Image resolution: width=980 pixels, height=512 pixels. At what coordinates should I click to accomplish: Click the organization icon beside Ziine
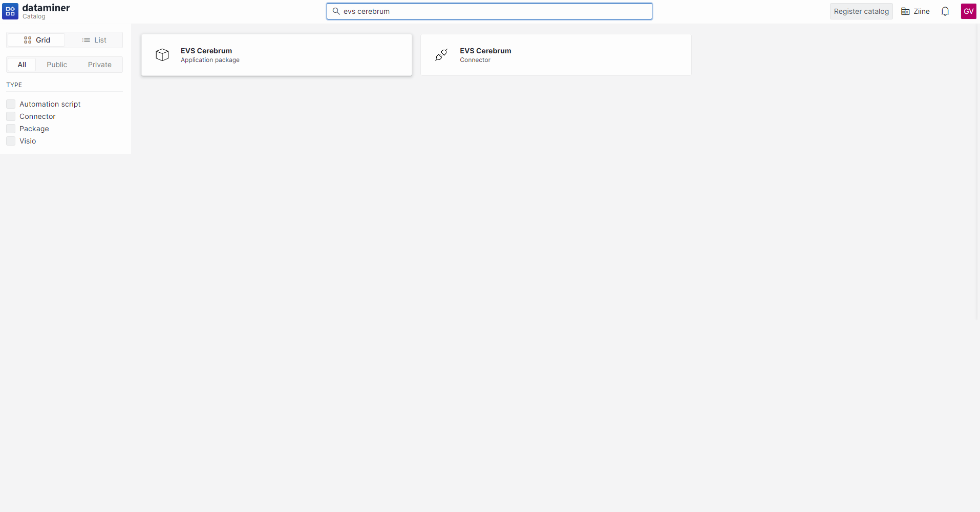(905, 11)
